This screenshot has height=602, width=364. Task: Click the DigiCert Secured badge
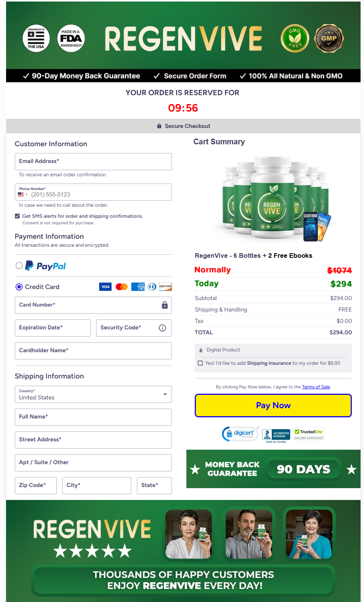tap(240, 434)
